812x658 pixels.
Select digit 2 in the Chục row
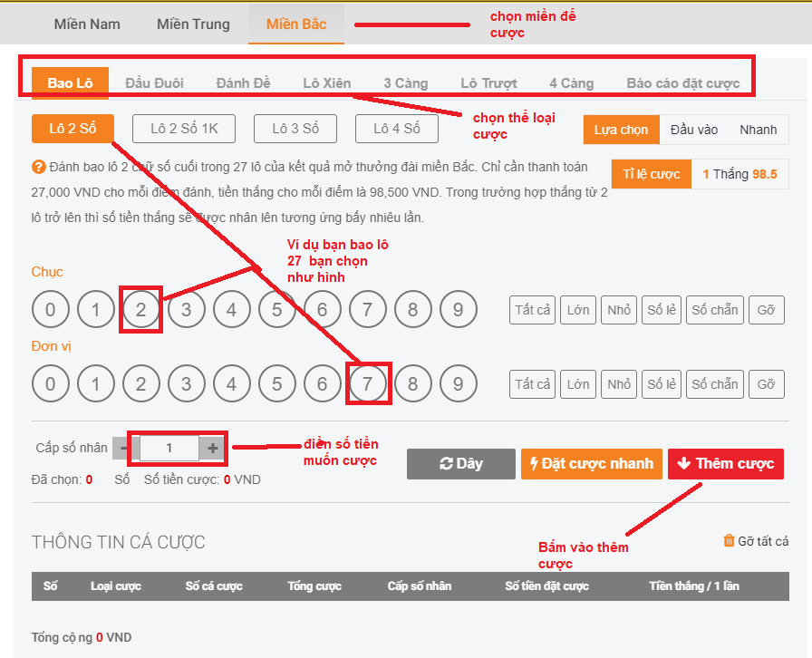coord(141,310)
